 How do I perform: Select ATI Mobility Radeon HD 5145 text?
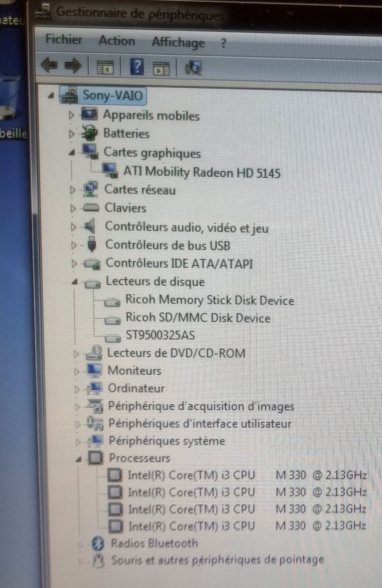(x=202, y=172)
